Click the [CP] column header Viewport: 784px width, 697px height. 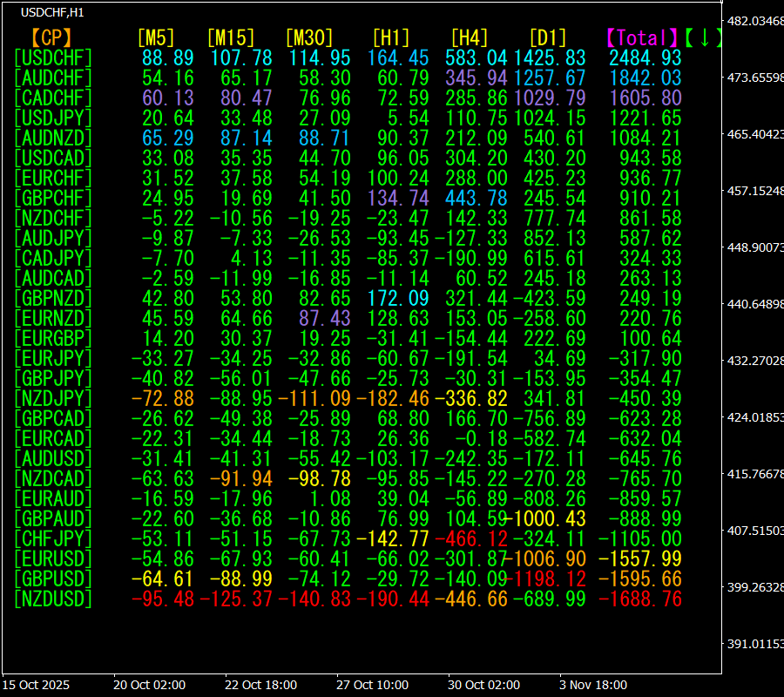[x=51, y=37]
